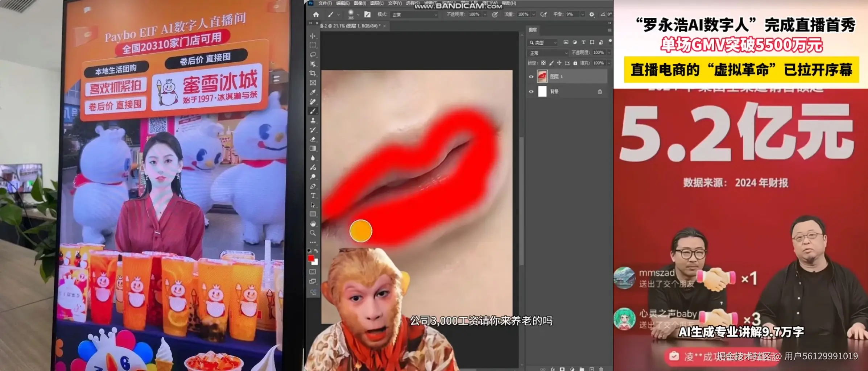Viewport: 868px width, 371px height.
Task: Select the Brush tool in left toolbar
Action: point(313,111)
